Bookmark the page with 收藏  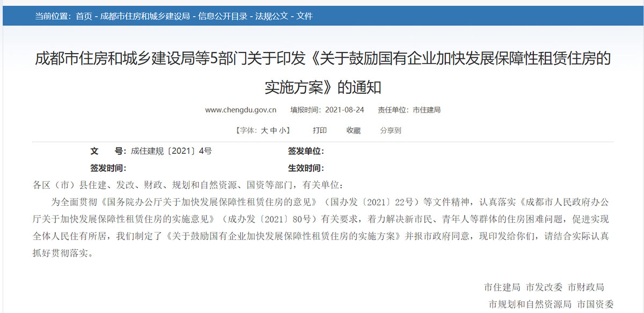(x=353, y=130)
